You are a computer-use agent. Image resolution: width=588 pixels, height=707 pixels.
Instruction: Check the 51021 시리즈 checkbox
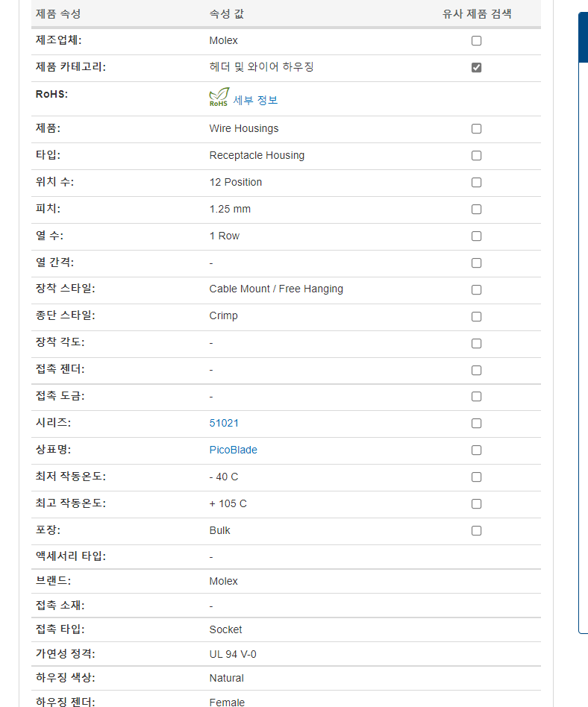pyautogui.click(x=476, y=424)
